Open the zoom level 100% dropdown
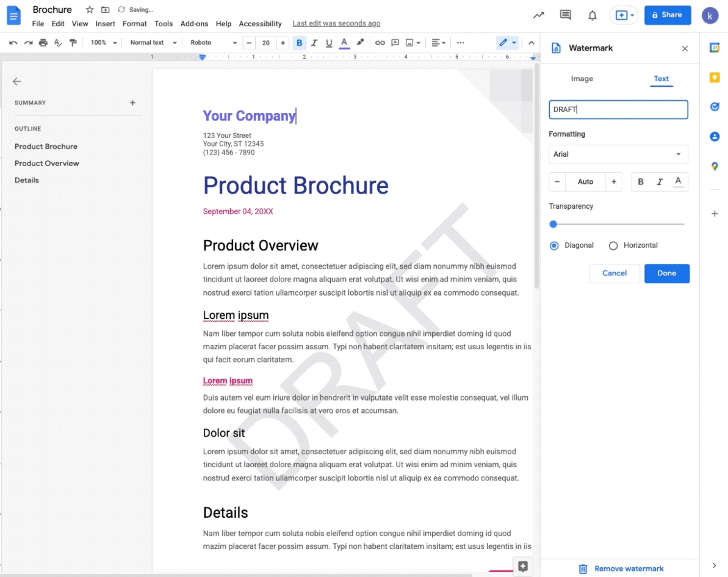The width and height of the screenshot is (728, 577). point(103,43)
